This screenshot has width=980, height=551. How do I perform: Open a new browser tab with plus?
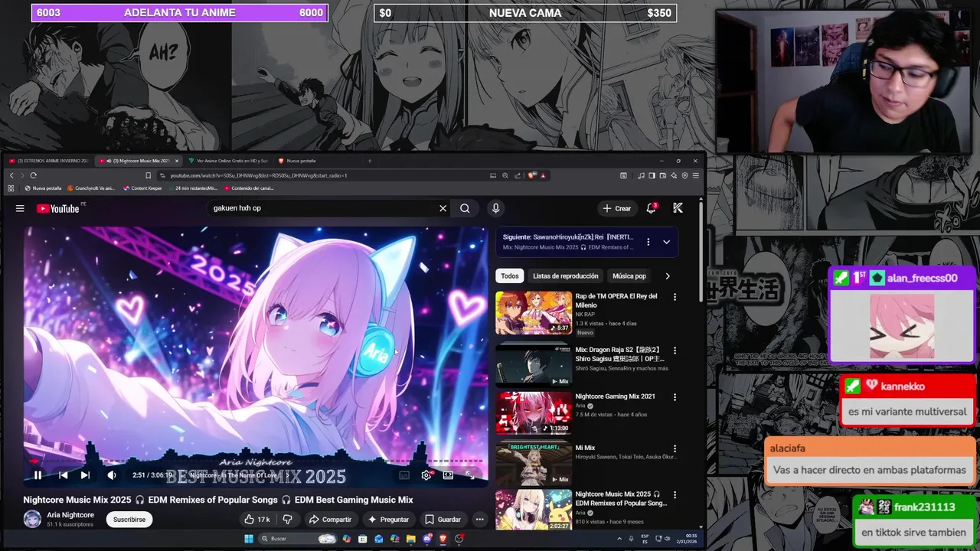pos(370,161)
